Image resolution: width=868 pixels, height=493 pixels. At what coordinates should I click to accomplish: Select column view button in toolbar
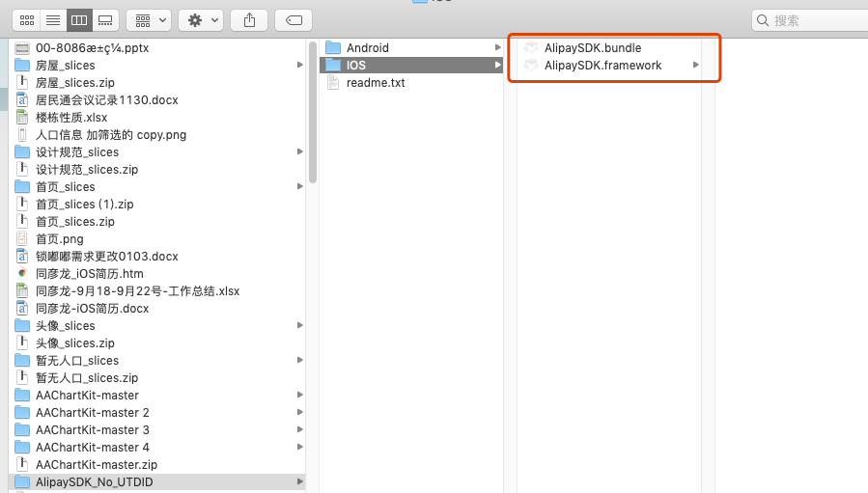[x=79, y=20]
